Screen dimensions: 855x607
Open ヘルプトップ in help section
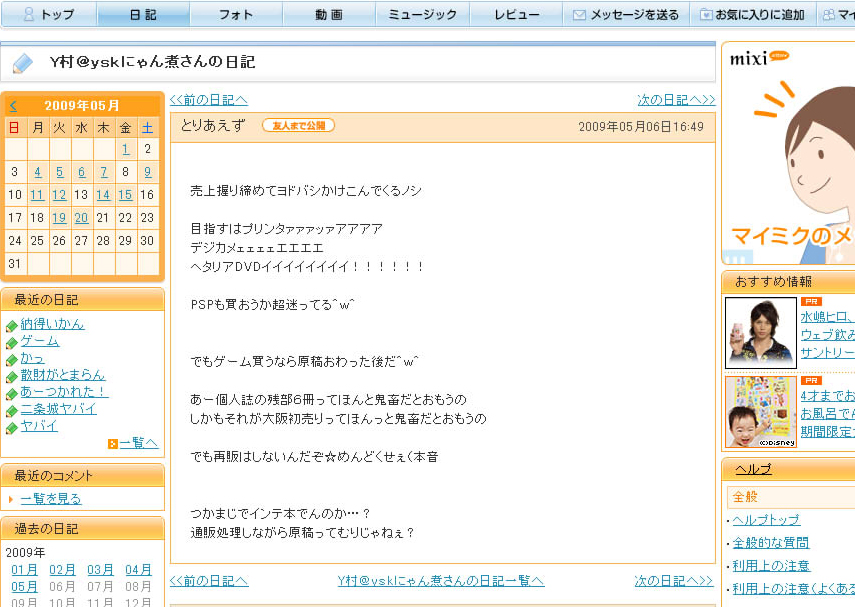(766, 520)
